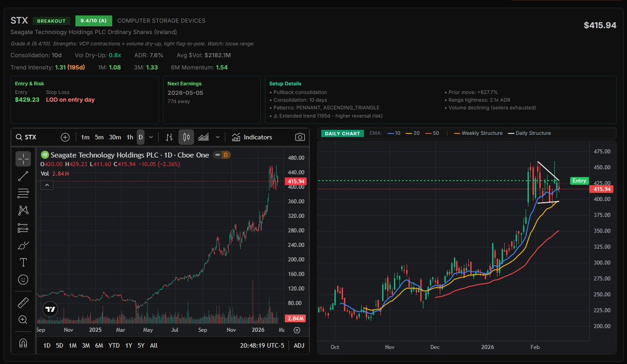Click the next earnings date 2026-05-05

185,92
